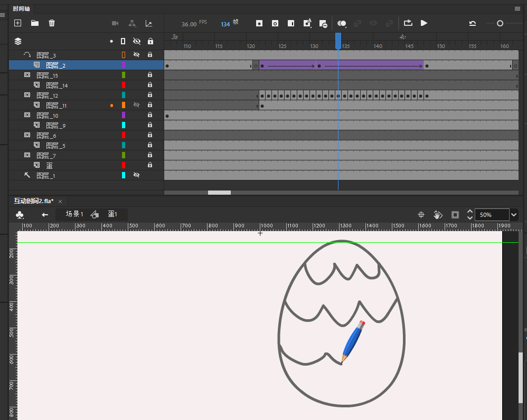Click the Auto Keyframe icon
The height and width of the screenshot is (420, 527).
click(307, 23)
